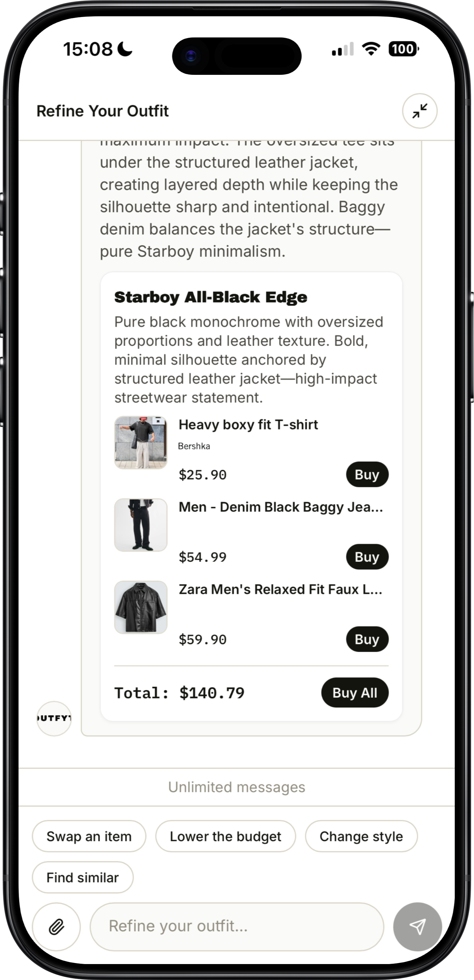Image resolution: width=474 pixels, height=980 pixels.
Task: Choose the Change style suggestion
Action: pyautogui.click(x=361, y=836)
